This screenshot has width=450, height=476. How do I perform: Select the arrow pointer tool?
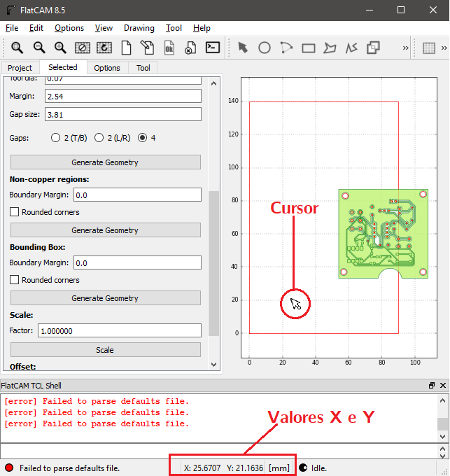pos(243,48)
